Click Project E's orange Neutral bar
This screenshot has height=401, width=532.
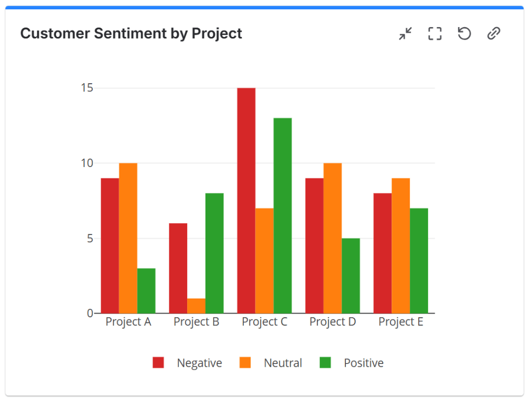click(x=400, y=245)
